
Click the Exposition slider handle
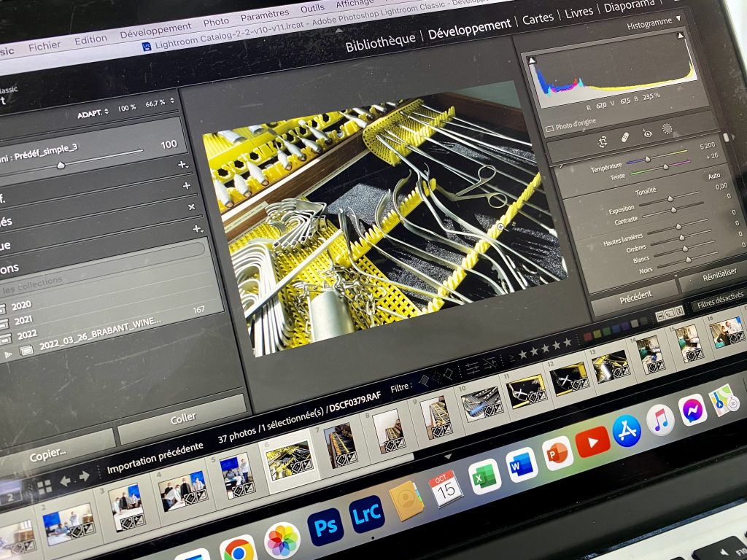(670, 198)
